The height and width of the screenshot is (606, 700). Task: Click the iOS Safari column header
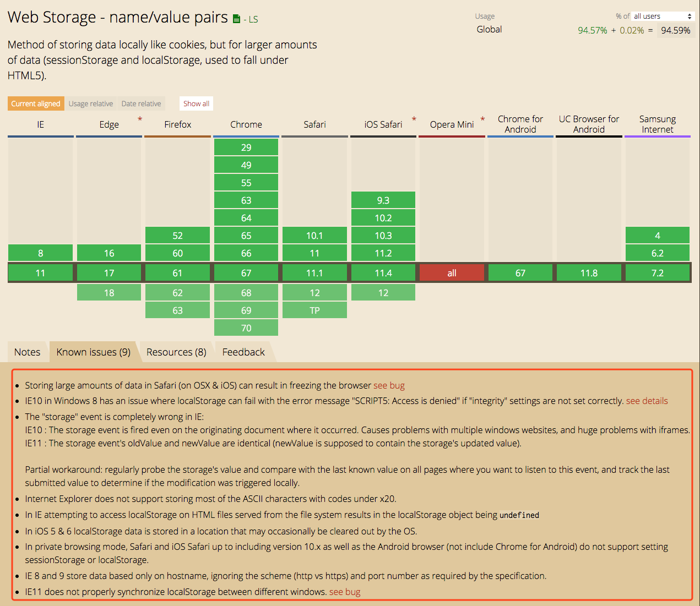(x=383, y=124)
